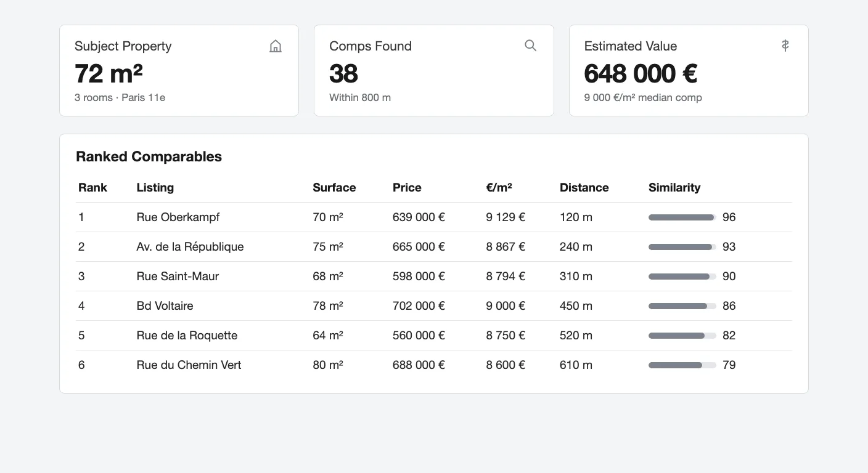Click the similarity score 79
This screenshot has height=473, width=868.
point(729,365)
